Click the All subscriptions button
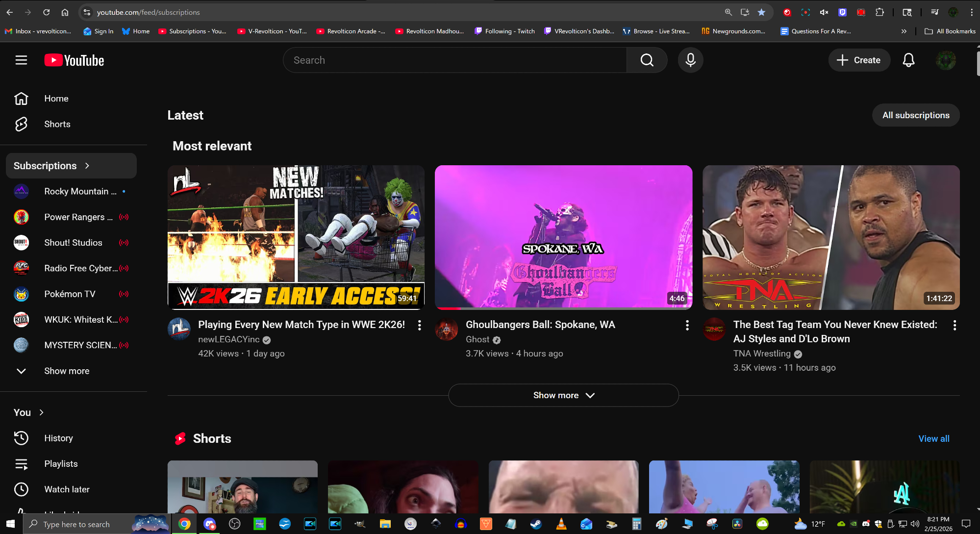 coord(915,115)
